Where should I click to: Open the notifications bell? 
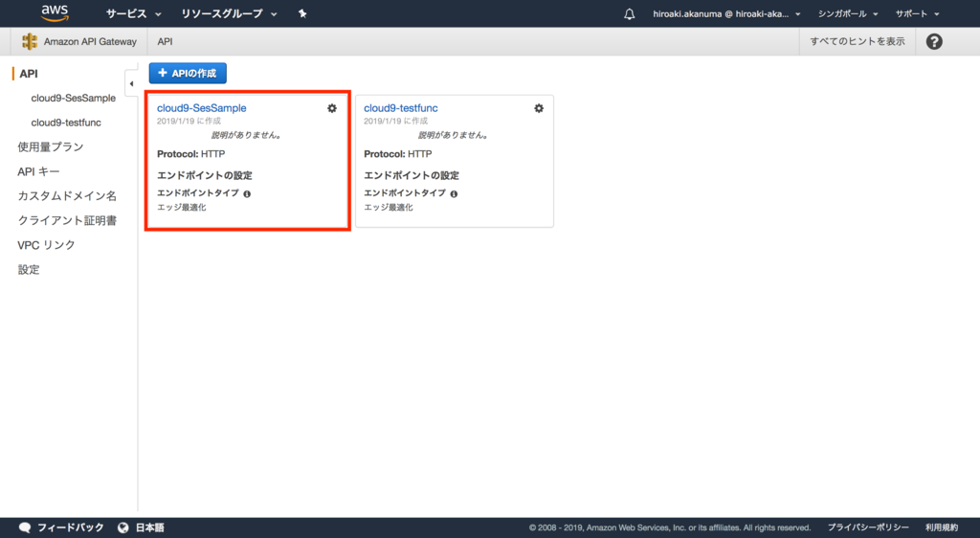click(x=630, y=13)
